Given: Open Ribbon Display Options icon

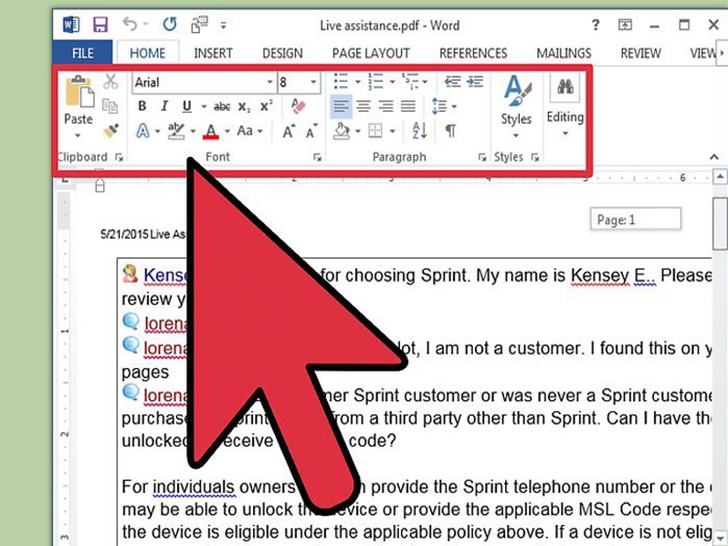Looking at the screenshot, I should pyautogui.click(x=625, y=25).
